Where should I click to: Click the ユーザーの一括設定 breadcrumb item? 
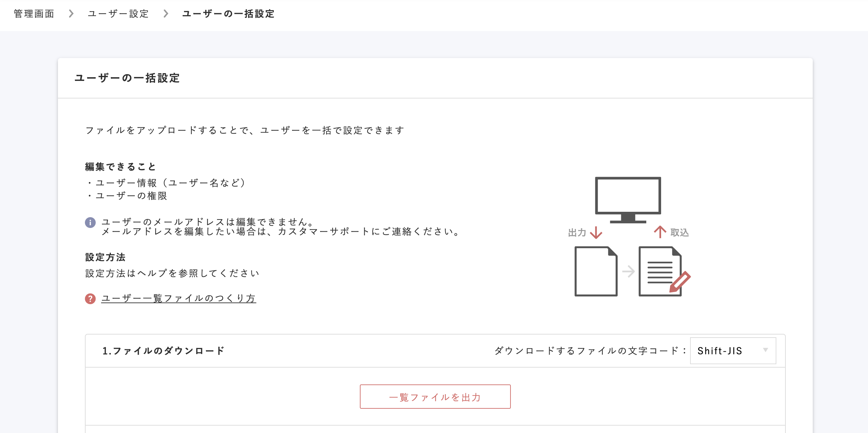228,14
